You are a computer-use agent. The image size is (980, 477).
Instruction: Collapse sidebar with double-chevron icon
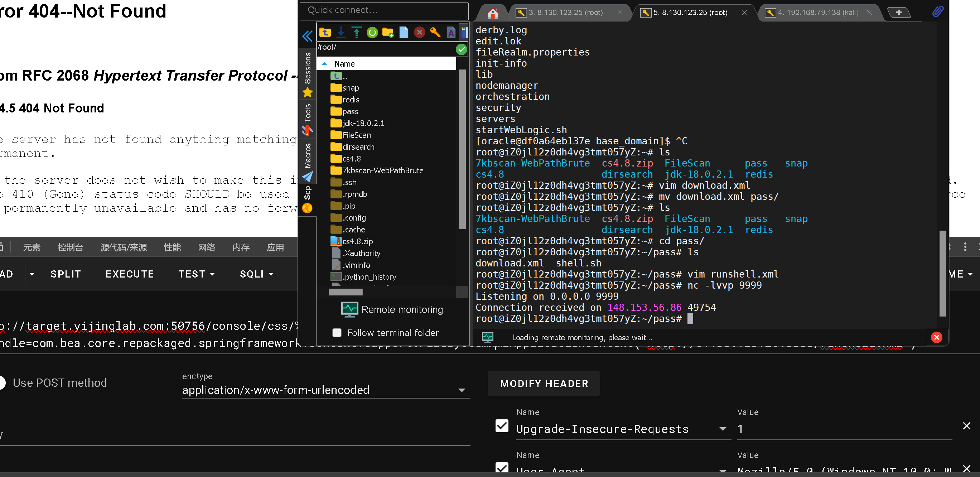(307, 36)
